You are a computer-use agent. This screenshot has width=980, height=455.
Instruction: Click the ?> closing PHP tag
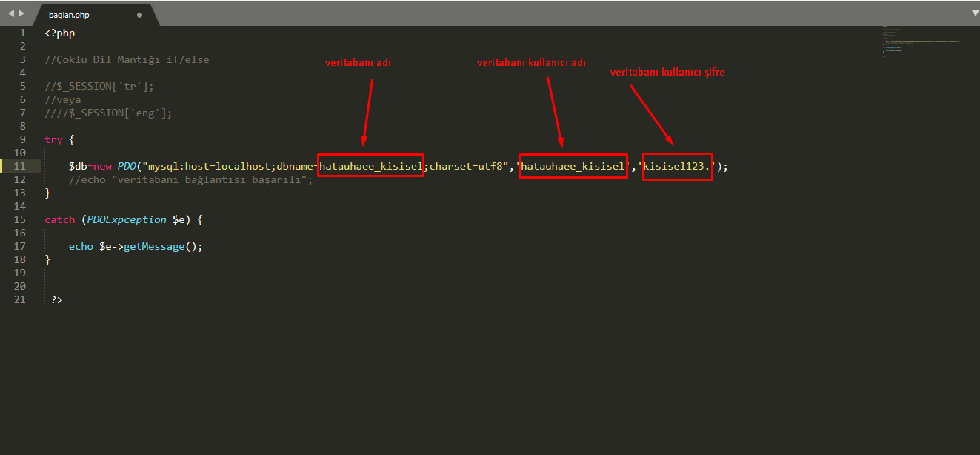click(x=57, y=299)
